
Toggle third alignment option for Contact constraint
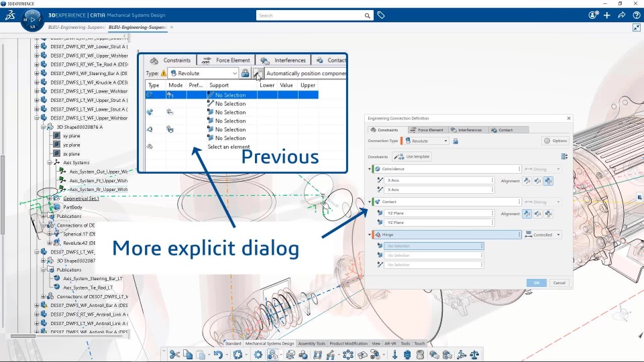[548, 213]
